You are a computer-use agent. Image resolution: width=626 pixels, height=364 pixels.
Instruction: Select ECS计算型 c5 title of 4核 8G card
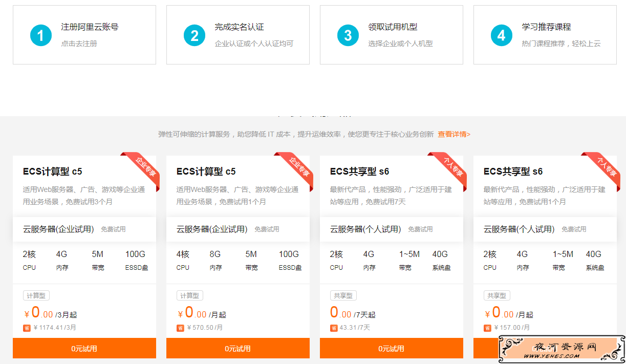[x=206, y=171]
